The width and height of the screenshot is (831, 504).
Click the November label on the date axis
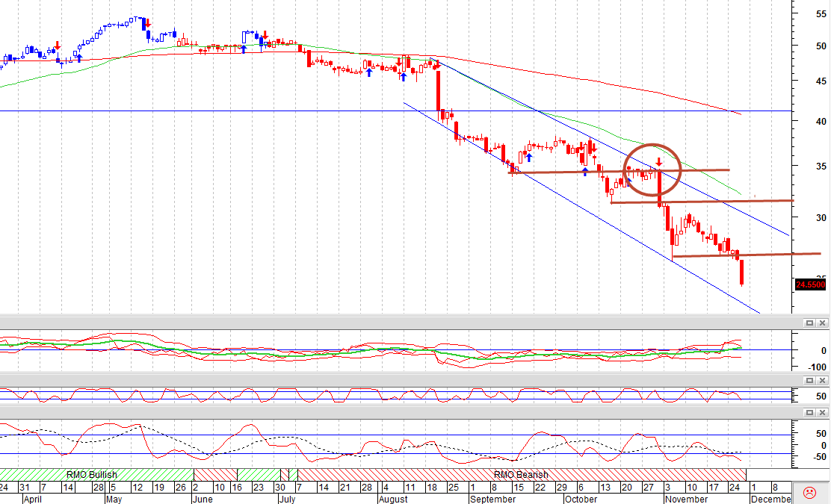tap(686, 499)
